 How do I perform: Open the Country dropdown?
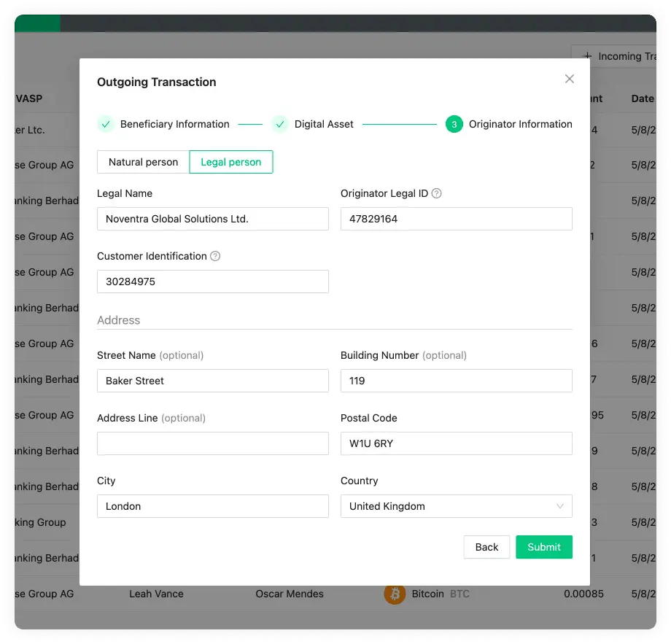456,506
